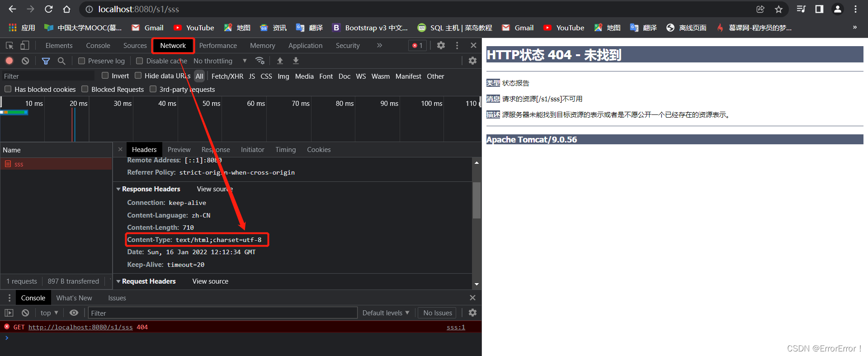868x356 pixels.
Task: Show console sidebar icon
Action: [9, 313]
